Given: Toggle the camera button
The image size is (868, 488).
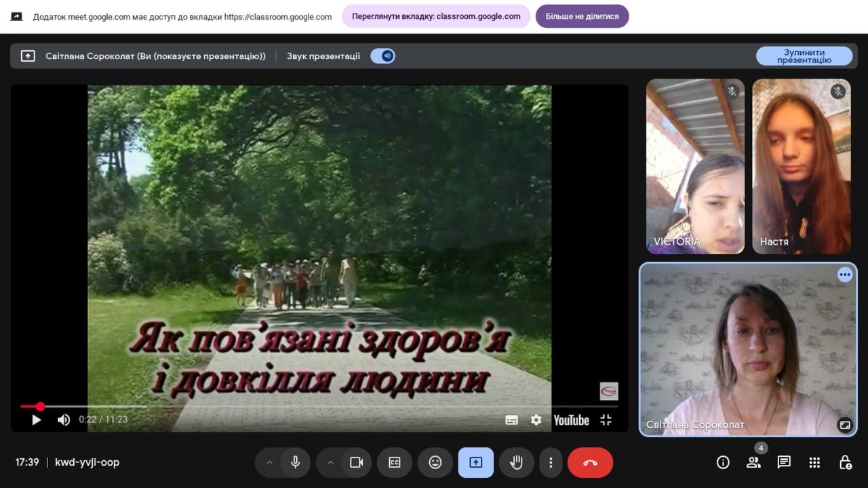Looking at the screenshot, I should click(x=357, y=462).
